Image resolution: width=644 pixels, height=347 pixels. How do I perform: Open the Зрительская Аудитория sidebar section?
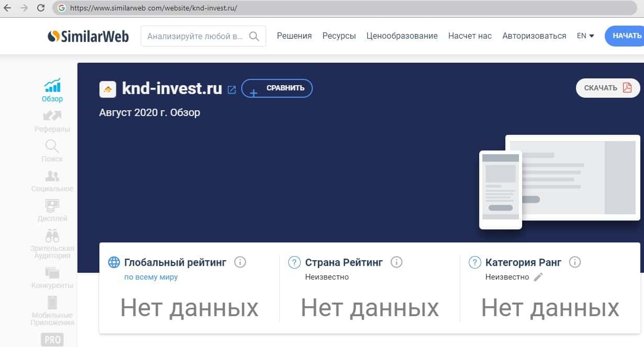pyautogui.click(x=52, y=244)
